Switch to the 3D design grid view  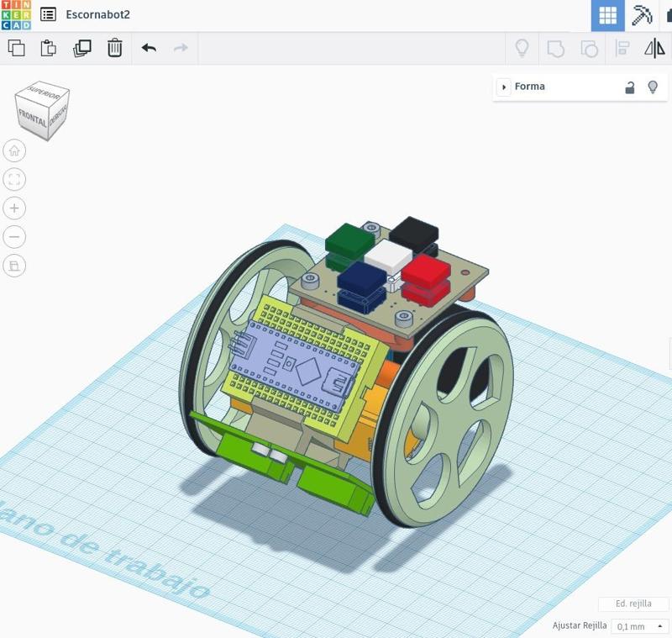(607, 15)
